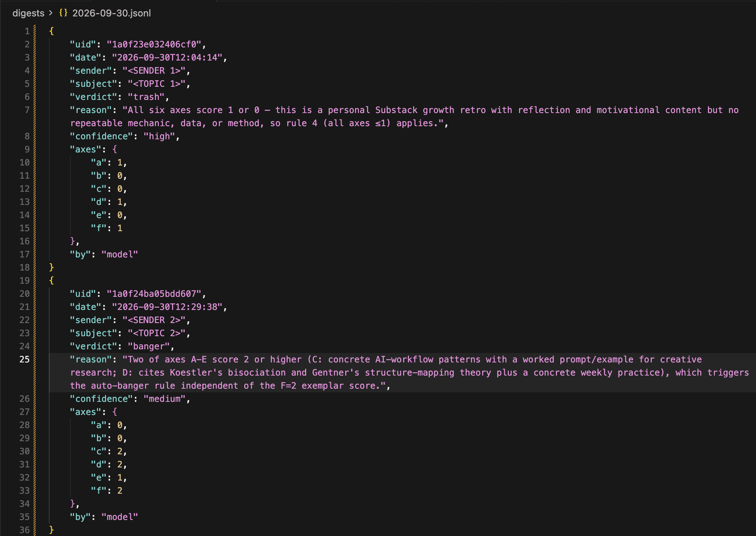This screenshot has width=756, height=536.
Task: Click the "a": 0 entry on line 28
Action: pyautogui.click(x=106, y=425)
